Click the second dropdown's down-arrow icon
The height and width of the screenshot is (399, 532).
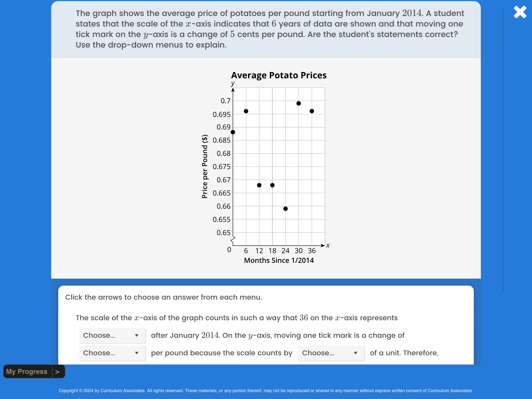coord(137,353)
